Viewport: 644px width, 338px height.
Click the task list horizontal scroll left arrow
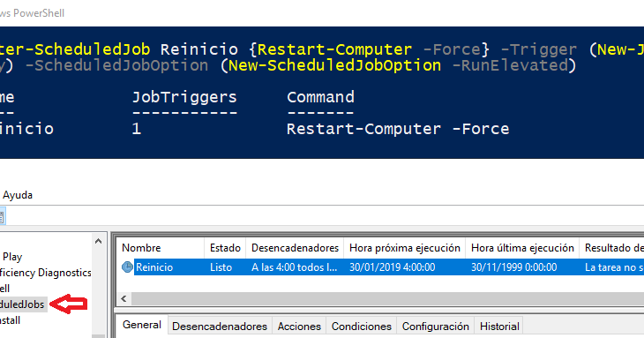[x=124, y=298]
